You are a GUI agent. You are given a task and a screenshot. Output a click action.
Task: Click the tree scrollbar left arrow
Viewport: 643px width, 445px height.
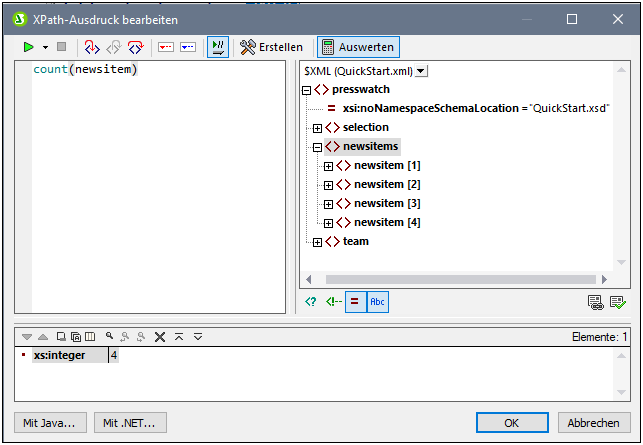309,279
